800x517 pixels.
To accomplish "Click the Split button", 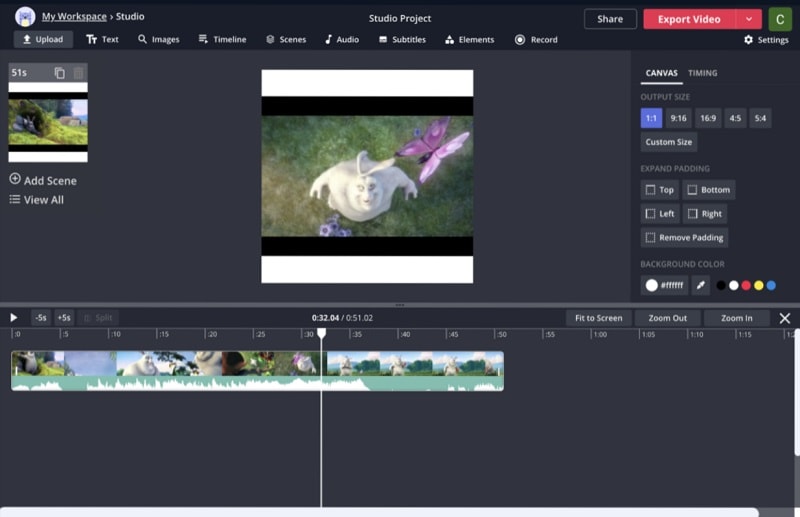I will pos(98,317).
